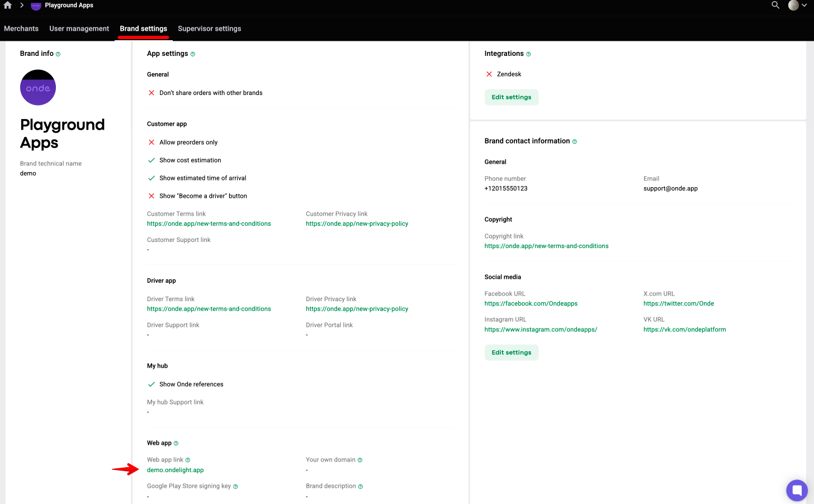Viewport: 814px width, 504px height.
Task: Click the red X beside Don't share orders
Action: tap(152, 93)
